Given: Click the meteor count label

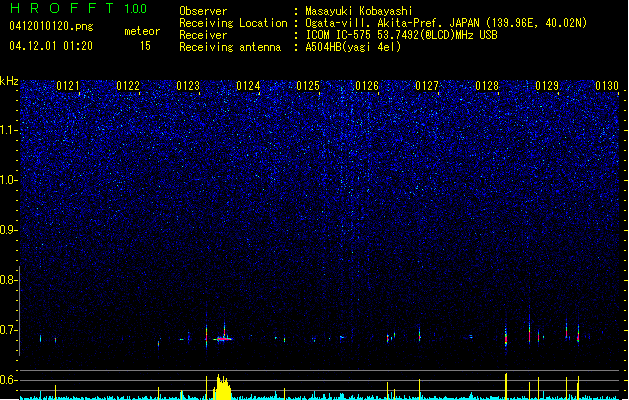Looking at the screenshot, I should point(142,31).
